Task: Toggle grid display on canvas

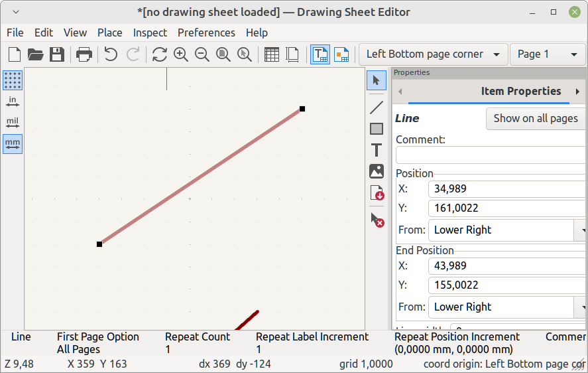Action: [13, 80]
